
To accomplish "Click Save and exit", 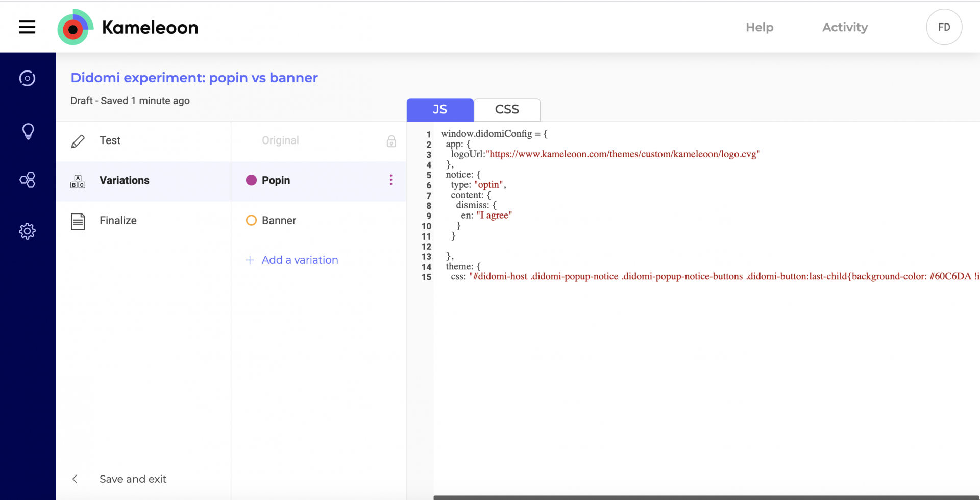I will coord(133,479).
